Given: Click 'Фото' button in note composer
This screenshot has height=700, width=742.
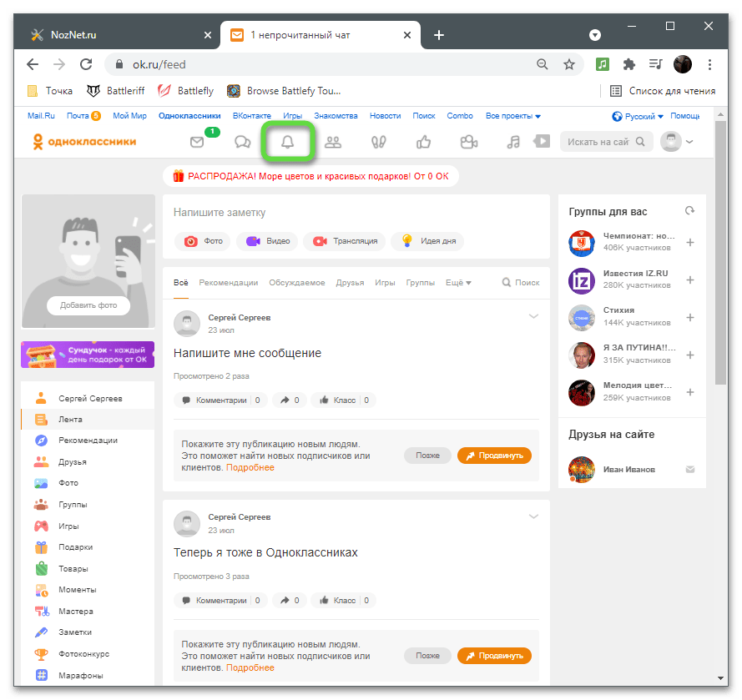Looking at the screenshot, I should (203, 241).
